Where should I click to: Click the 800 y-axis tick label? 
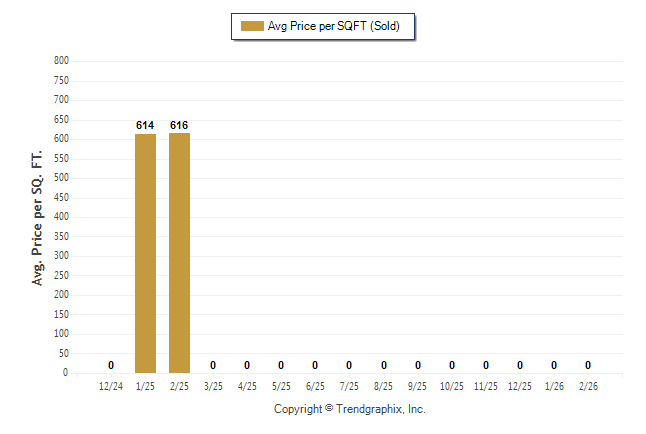(61, 61)
